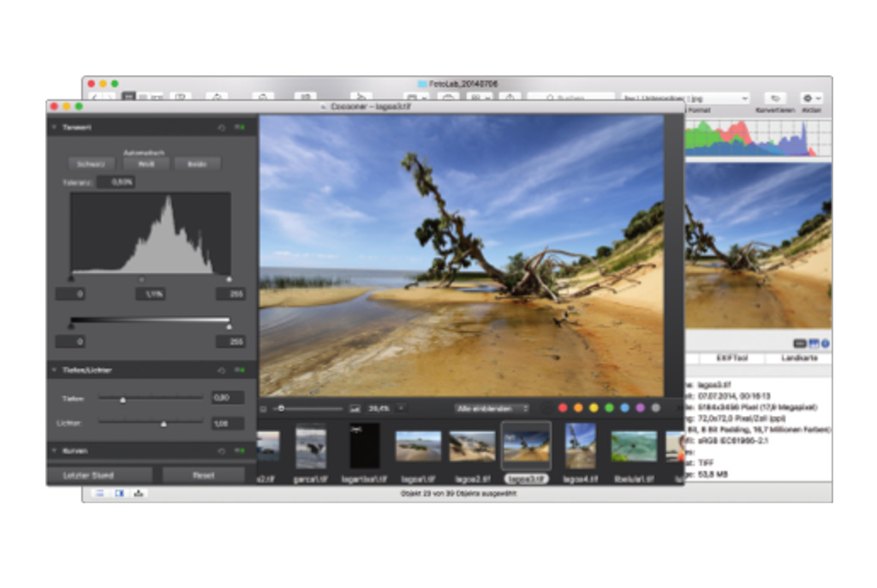Filter by the orange color label
Screen dimensions: 877x588
coord(578,408)
